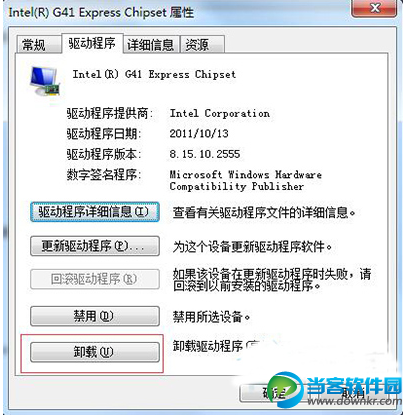This screenshot has width=403, height=415.
Task: Click driver date 2011/10/13 value
Action: pos(199,134)
